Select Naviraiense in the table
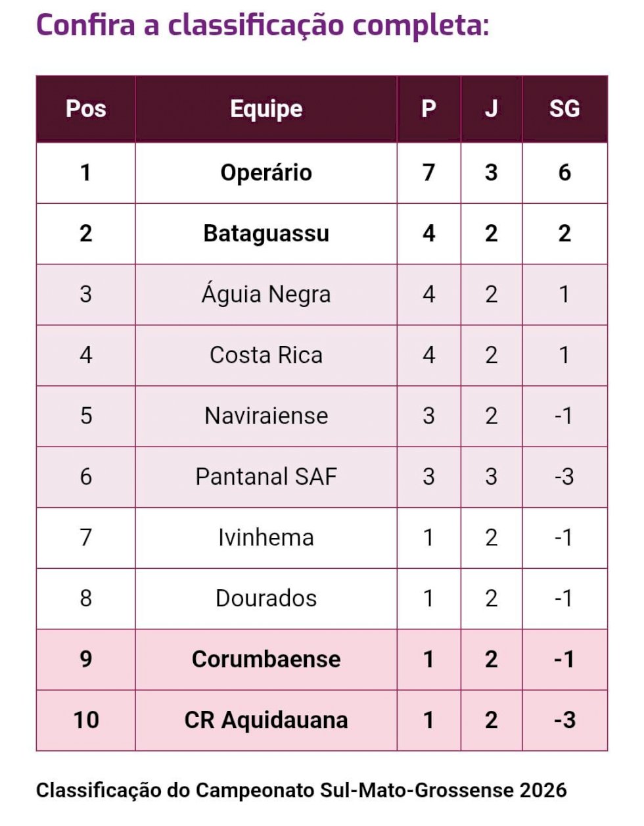 coord(266,416)
